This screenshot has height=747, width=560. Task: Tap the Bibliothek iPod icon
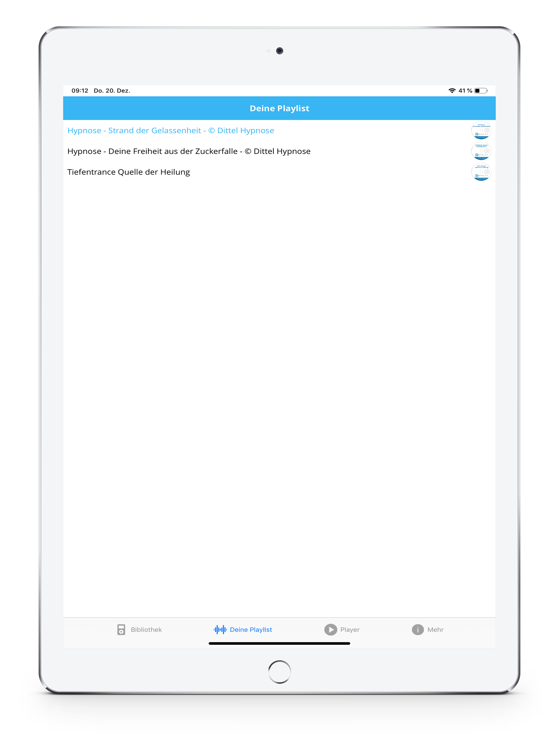coord(121,629)
